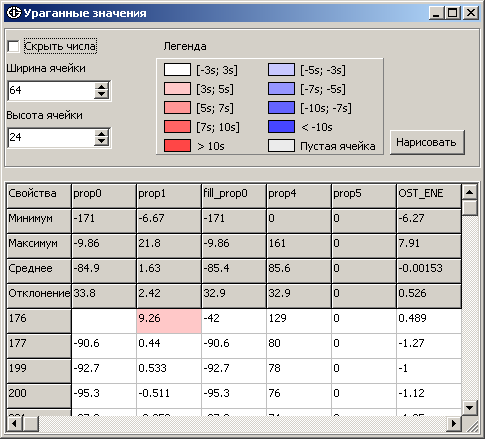
Task: Click cell 0.533 in row 199
Action: 169,371
